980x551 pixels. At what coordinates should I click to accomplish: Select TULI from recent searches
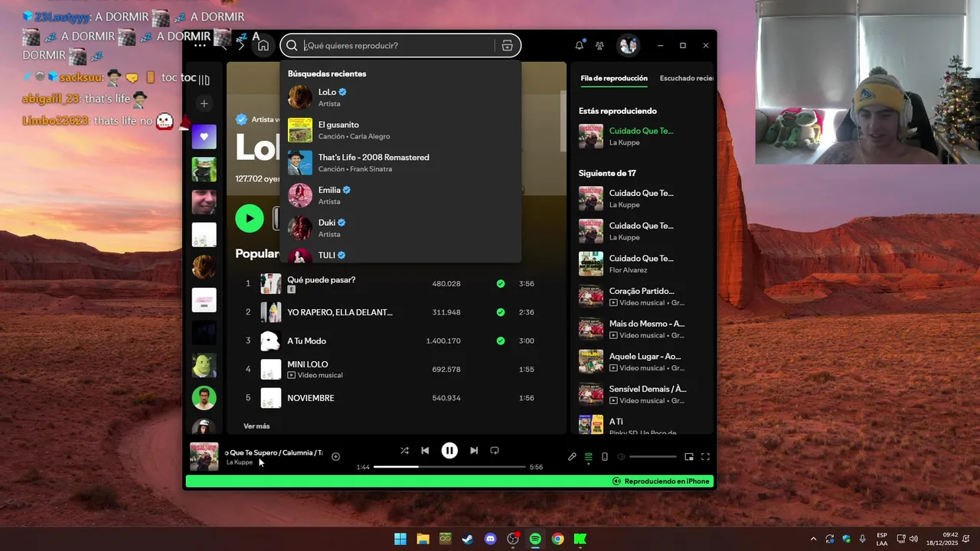[x=400, y=255]
